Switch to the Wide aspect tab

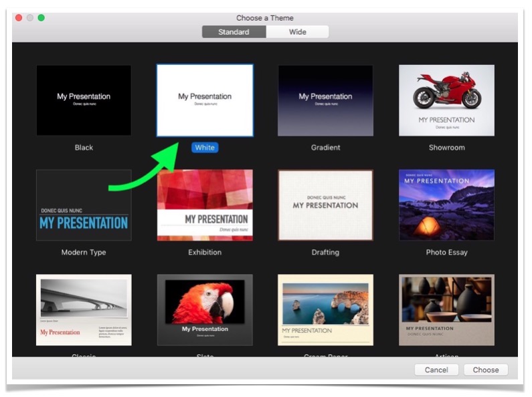(x=298, y=32)
